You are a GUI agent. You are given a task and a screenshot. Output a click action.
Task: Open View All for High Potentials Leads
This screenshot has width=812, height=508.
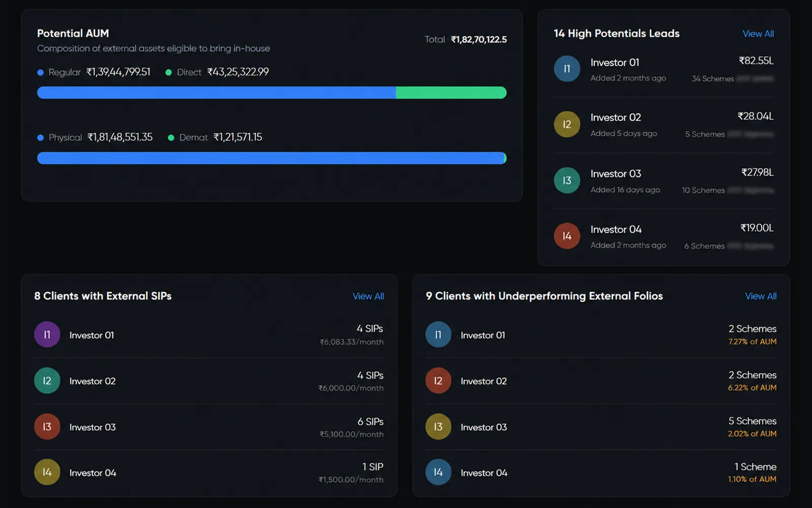pyautogui.click(x=758, y=34)
